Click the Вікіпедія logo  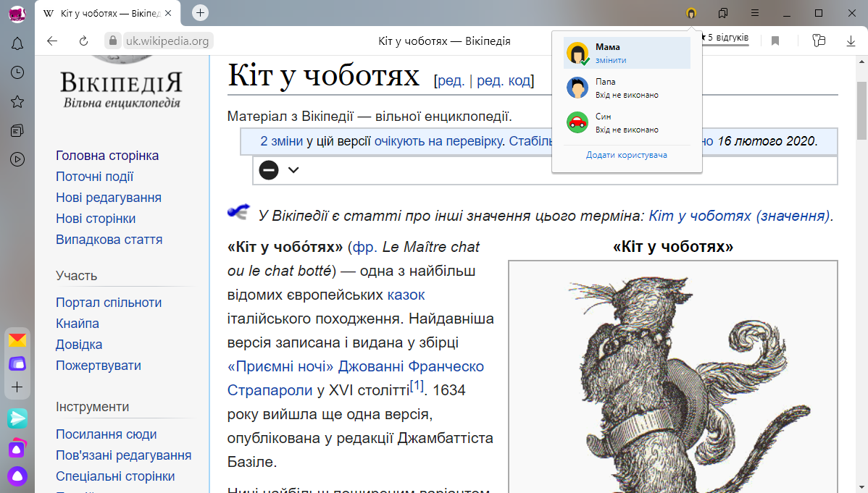tap(121, 82)
